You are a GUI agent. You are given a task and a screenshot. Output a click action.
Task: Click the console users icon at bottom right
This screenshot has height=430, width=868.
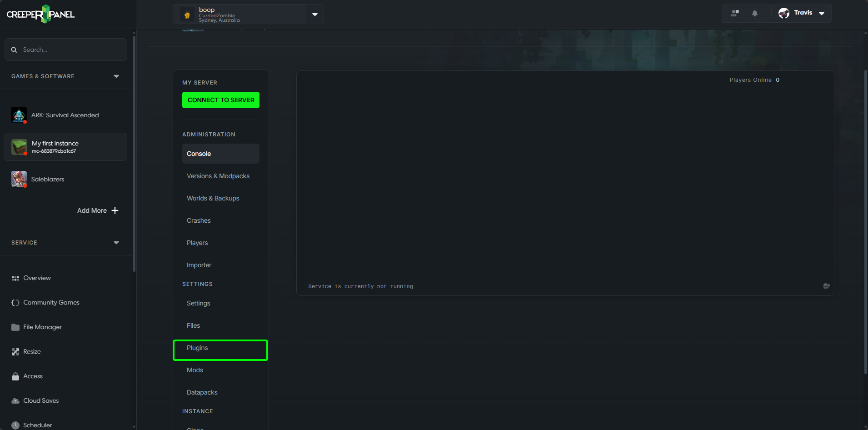[826, 286]
